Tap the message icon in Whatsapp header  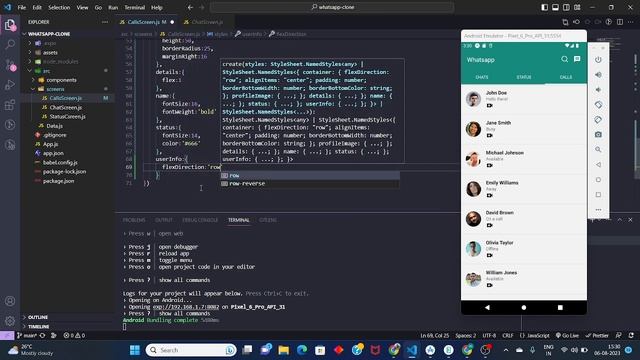(x=577, y=60)
